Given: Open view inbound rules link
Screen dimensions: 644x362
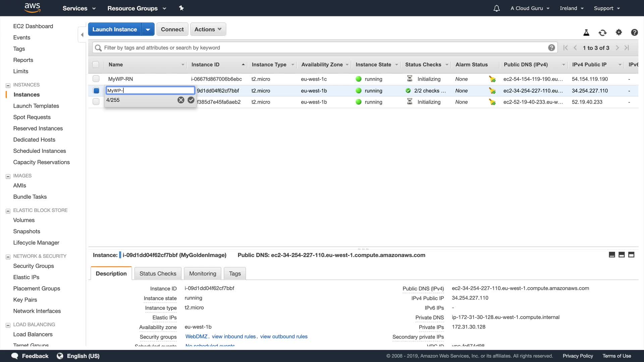Looking at the screenshot, I should [x=234, y=337].
